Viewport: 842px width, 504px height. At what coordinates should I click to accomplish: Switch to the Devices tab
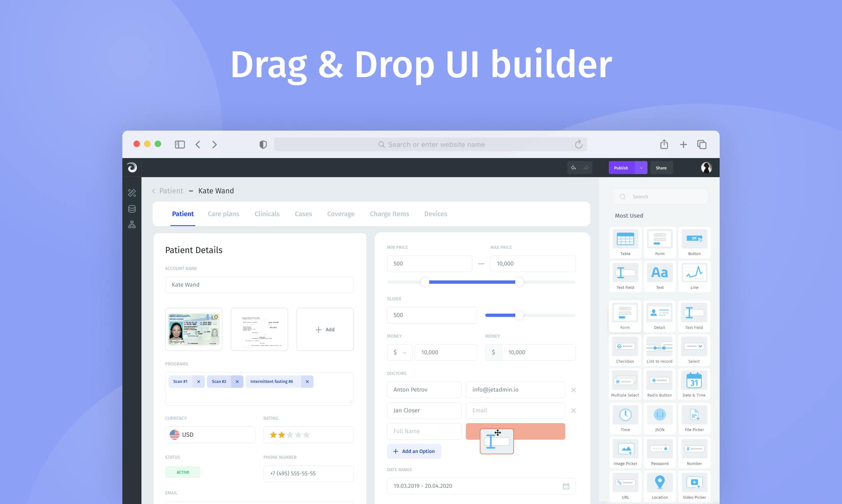click(x=436, y=214)
